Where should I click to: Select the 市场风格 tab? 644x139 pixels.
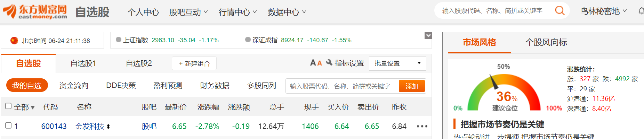(480, 42)
